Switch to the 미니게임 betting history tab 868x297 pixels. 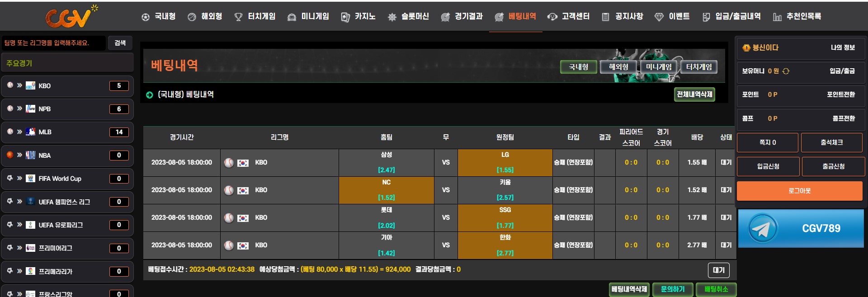[658, 67]
